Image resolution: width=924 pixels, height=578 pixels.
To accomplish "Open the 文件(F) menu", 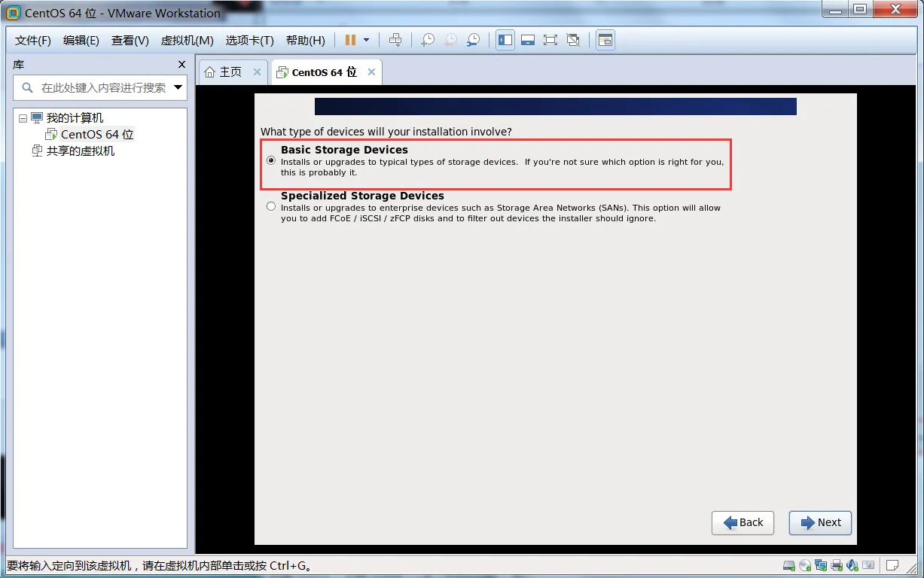I will click(33, 41).
